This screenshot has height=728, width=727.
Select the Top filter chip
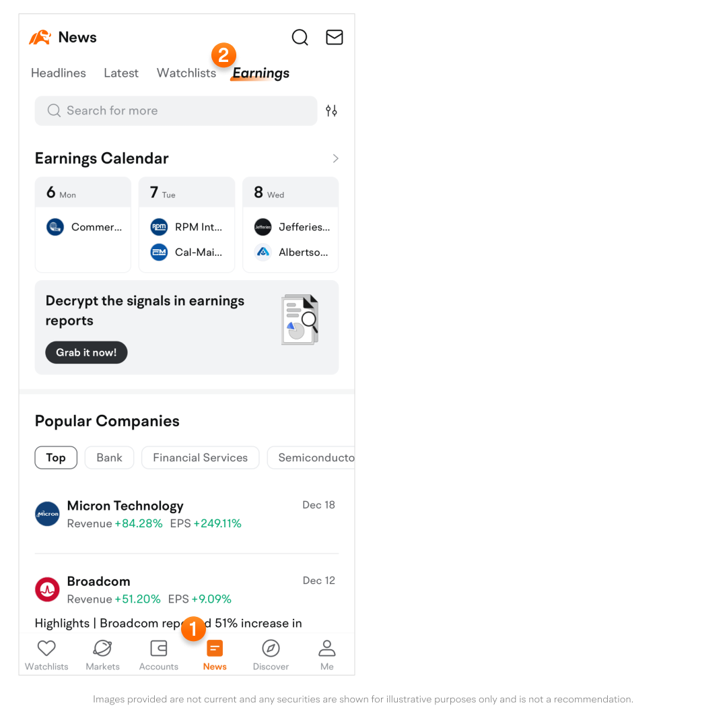56,458
